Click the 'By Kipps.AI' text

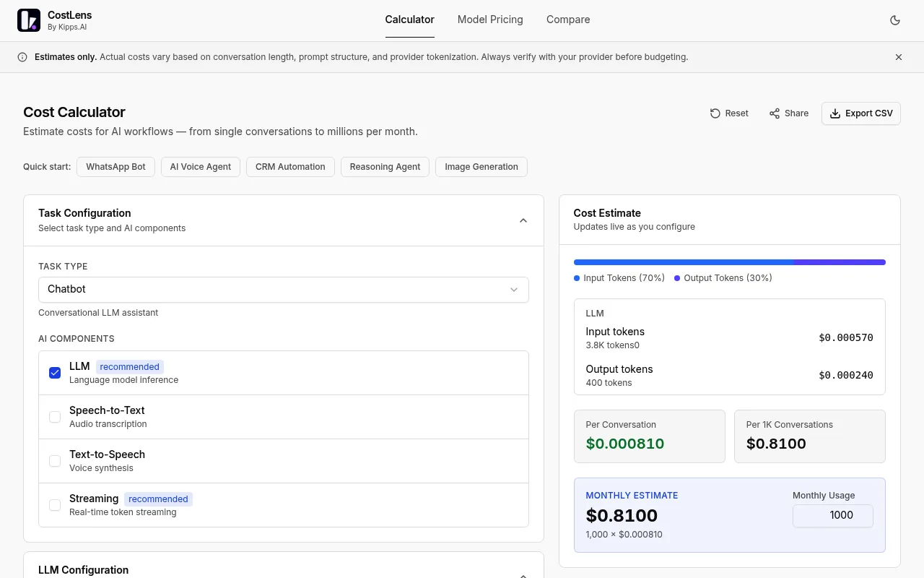67,27
